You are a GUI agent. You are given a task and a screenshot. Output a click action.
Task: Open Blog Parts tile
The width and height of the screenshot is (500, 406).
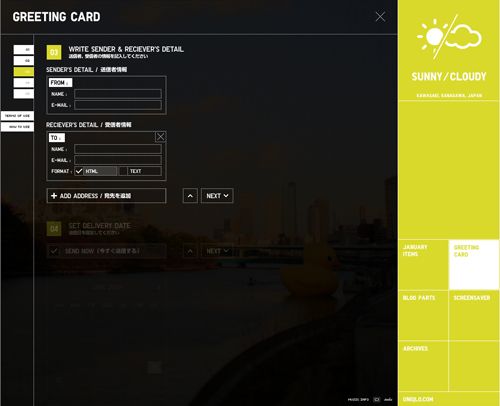click(424, 315)
